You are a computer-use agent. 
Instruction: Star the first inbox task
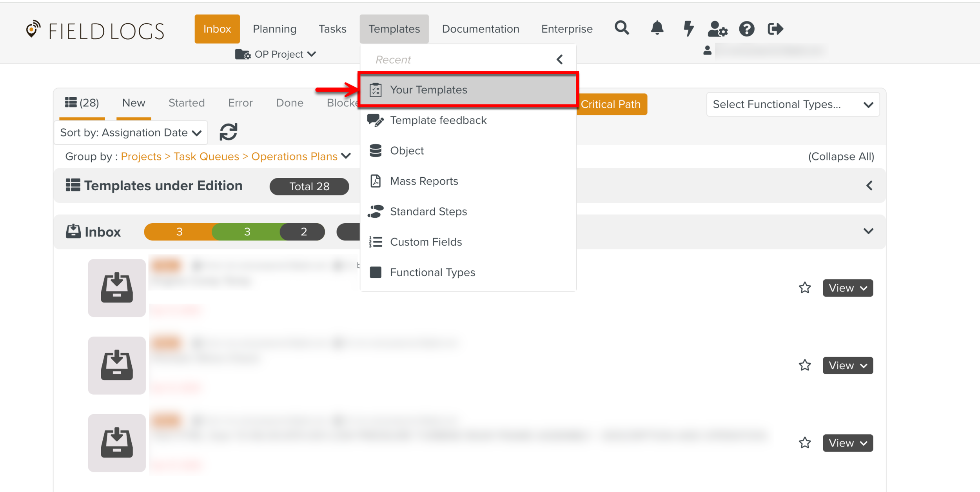click(x=805, y=288)
